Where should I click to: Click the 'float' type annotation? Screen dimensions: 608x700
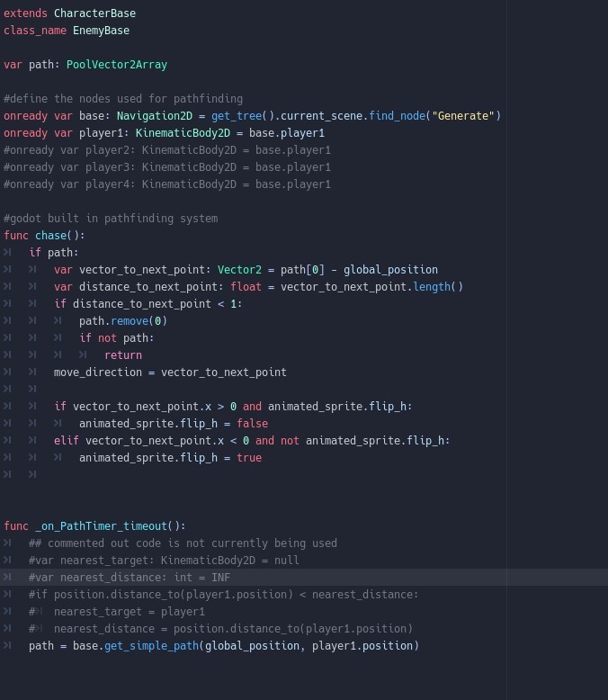coord(246,287)
